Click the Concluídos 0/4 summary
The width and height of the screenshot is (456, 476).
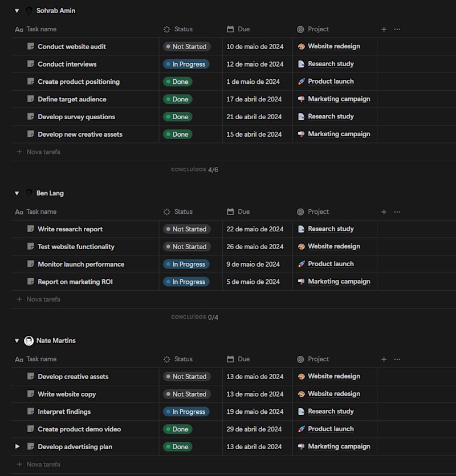(194, 317)
